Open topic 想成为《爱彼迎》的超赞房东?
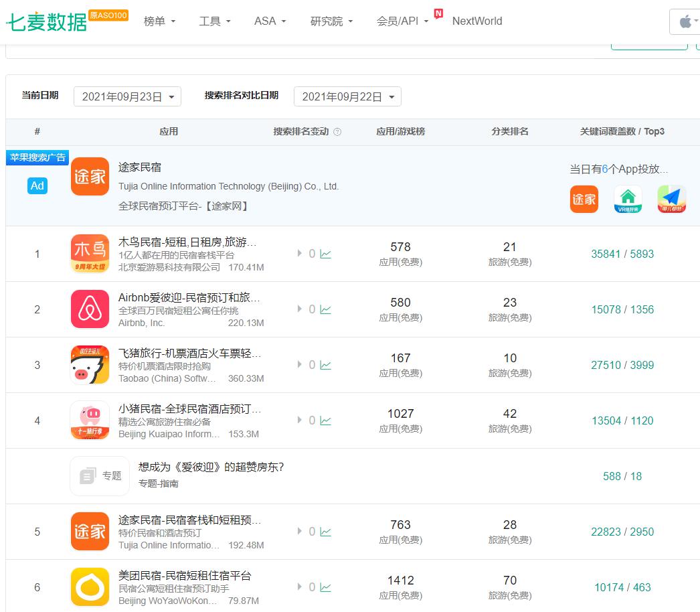 (x=211, y=467)
